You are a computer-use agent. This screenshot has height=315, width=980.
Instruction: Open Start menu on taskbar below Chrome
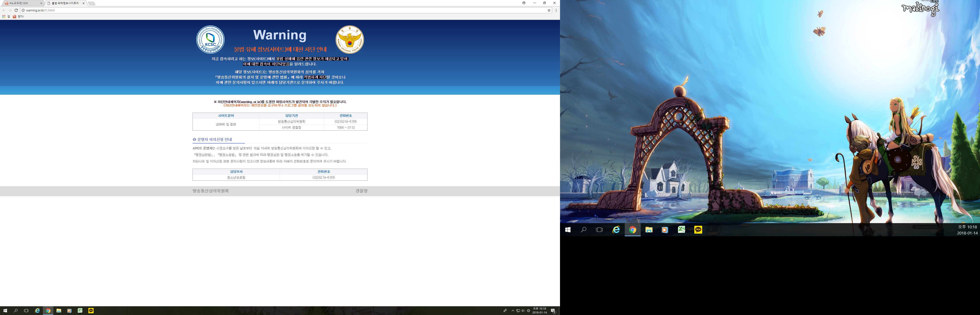click(5, 311)
